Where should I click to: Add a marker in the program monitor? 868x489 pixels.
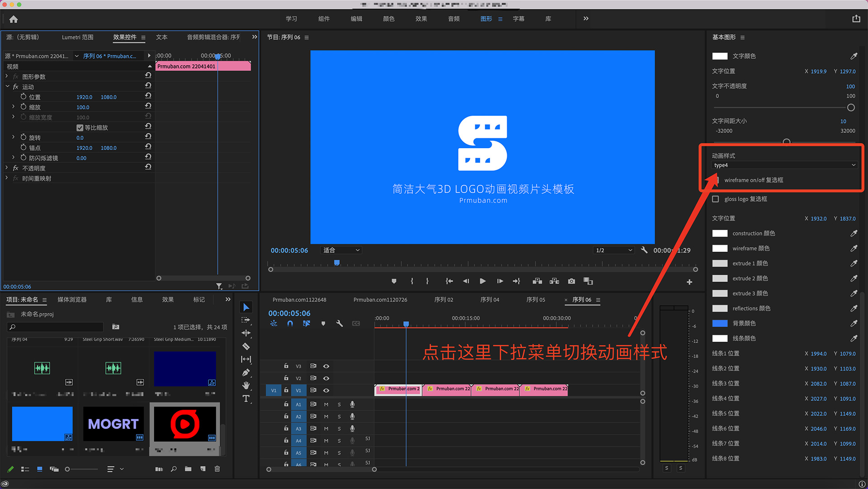pyautogui.click(x=394, y=281)
